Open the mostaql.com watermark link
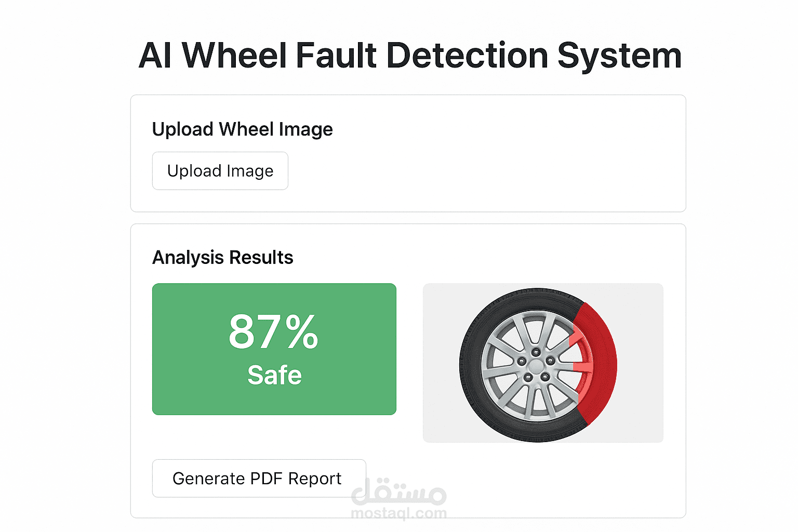This screenshot has width=798, height=532. coord(399,513)
